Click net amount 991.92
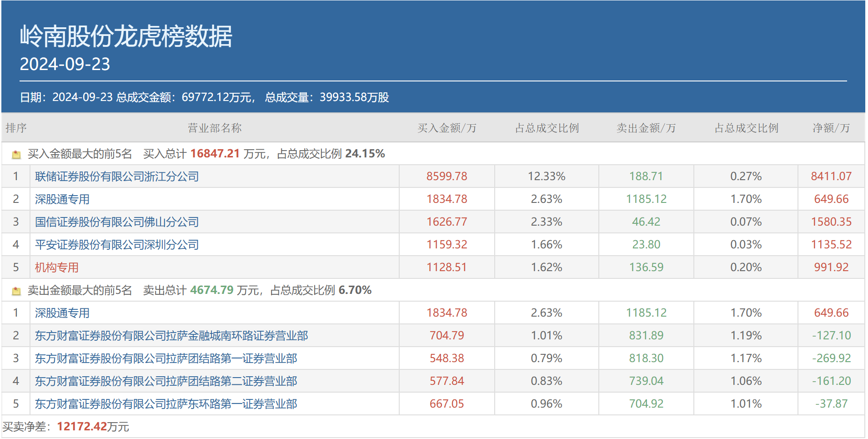868x439 pixels. point(831,267)
